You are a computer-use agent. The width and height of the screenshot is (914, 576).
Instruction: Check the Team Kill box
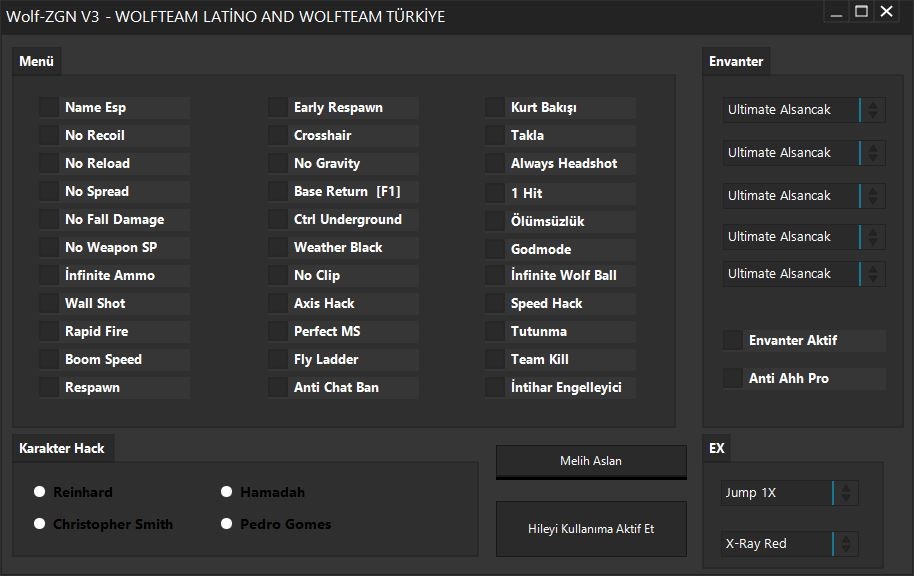pos(495,359)
